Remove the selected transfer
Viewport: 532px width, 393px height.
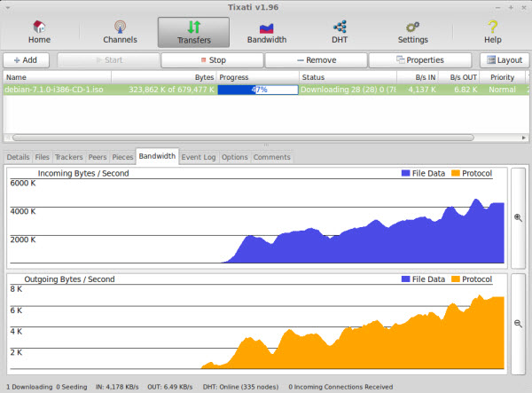click(x=317, y=60)
